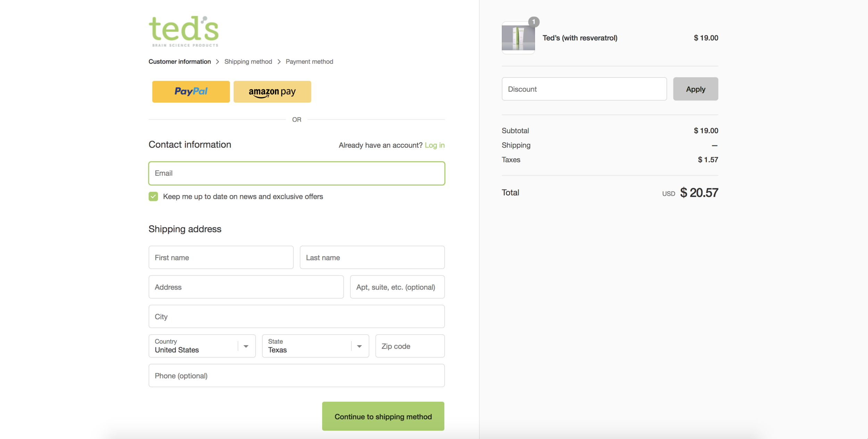The width and height of the screenshot is (868, 439).
Task: Select the Address input field
Action: point(246,287)
